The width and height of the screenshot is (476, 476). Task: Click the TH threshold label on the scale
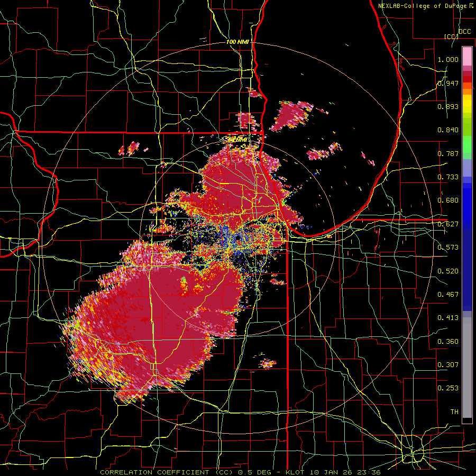coord(454,412)
